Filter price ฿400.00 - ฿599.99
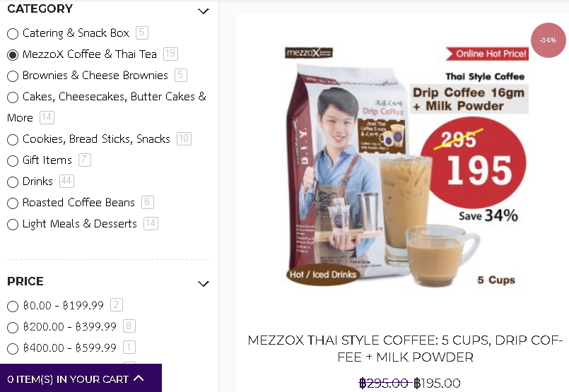569x392 pixels. point(13,348)
